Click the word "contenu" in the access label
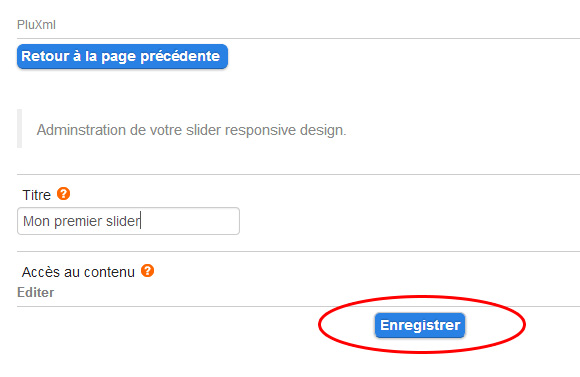580x377 pixels. [x=110, y=272]
